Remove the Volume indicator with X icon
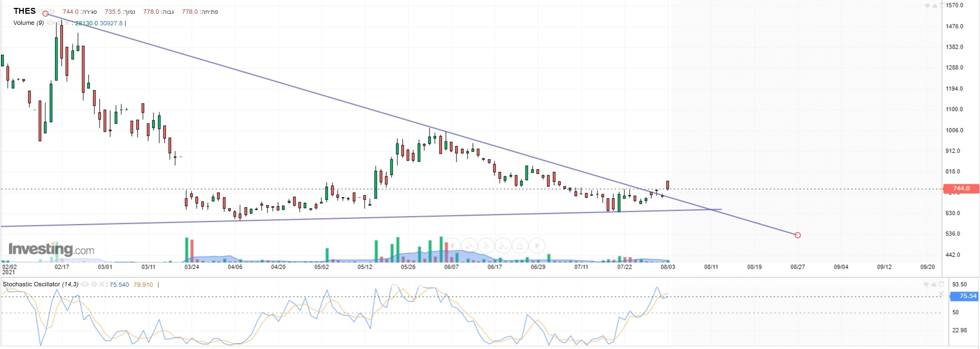Screen dimensions: 980x349 (x=67, y=23)
